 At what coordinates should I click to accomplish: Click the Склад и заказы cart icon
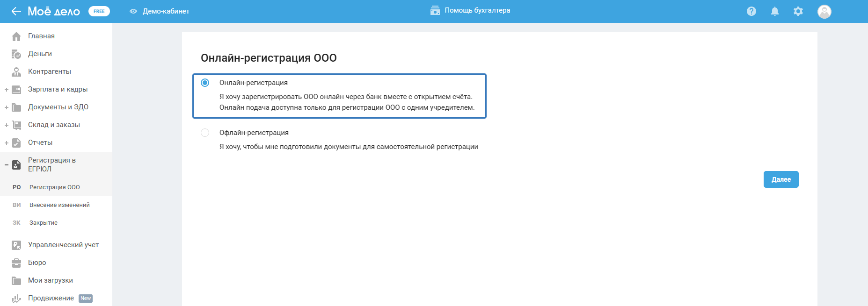16,125
